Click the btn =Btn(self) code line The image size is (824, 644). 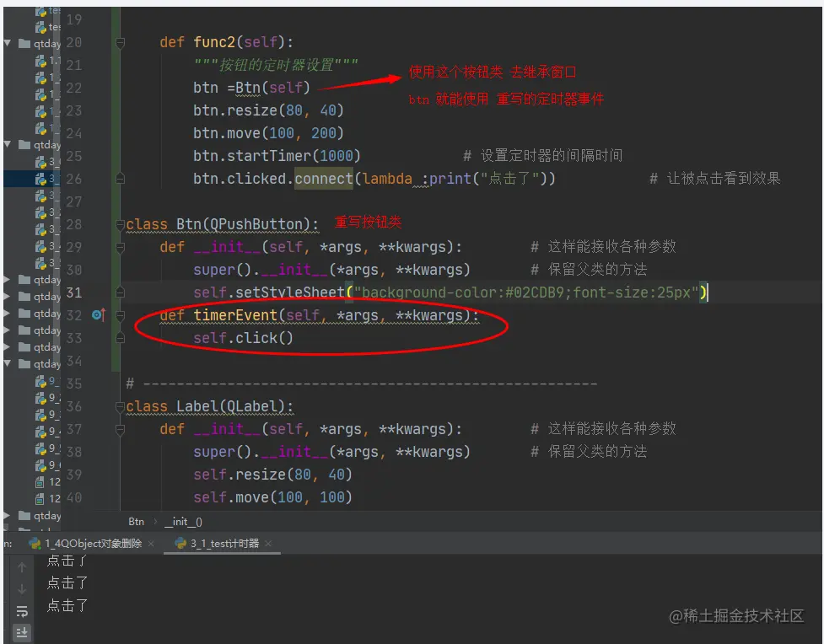(251, 88)
